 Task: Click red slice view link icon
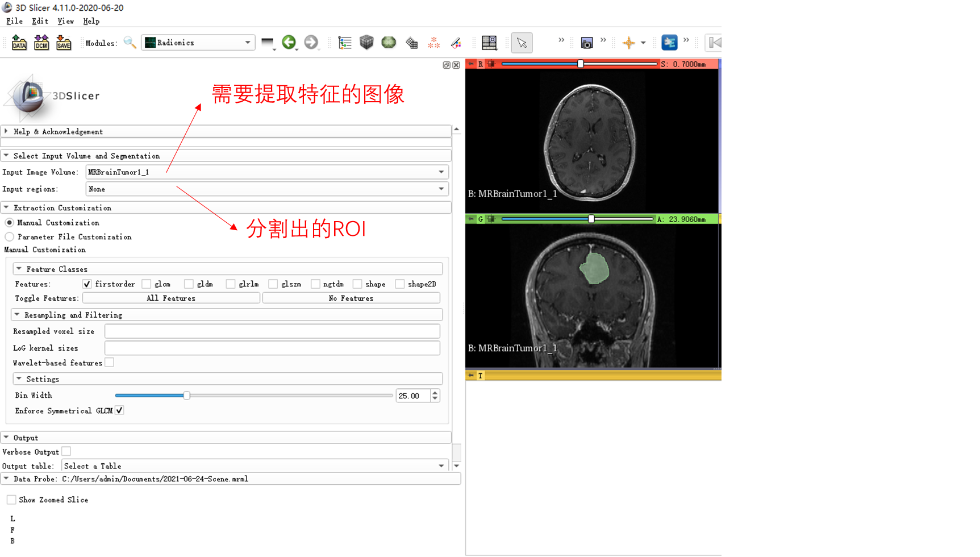491,64
